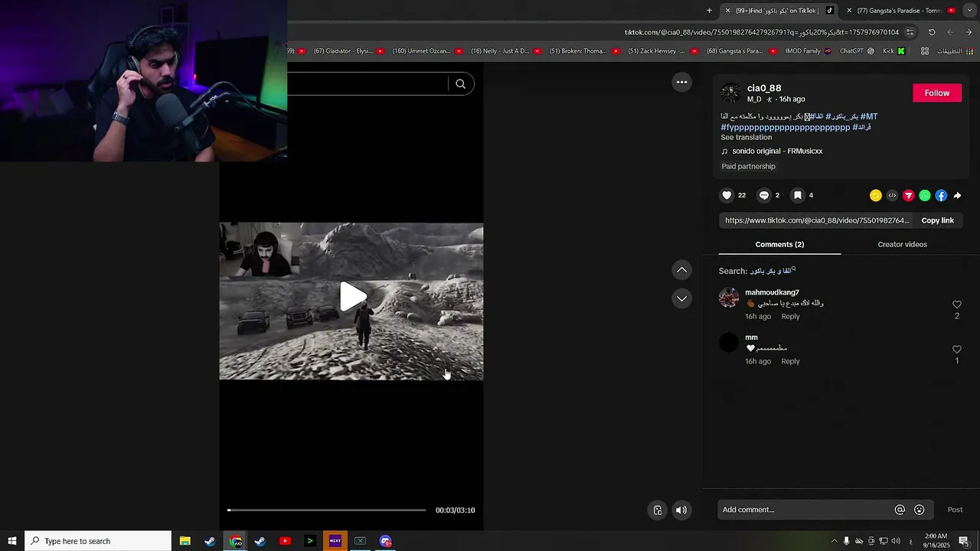
Task: Open the #MT hashtag
Action: [869, 117]
